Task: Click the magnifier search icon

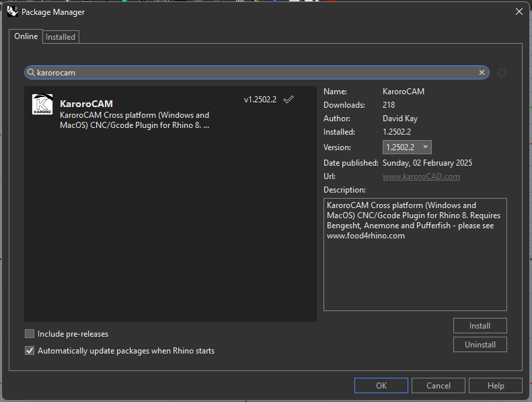Action: coord(31,72)
